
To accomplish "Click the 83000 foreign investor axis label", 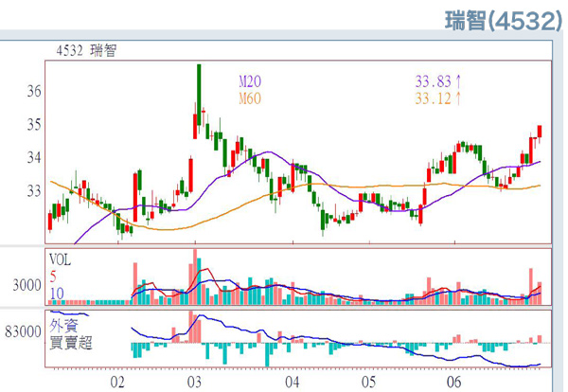I will tap(22, 331).
